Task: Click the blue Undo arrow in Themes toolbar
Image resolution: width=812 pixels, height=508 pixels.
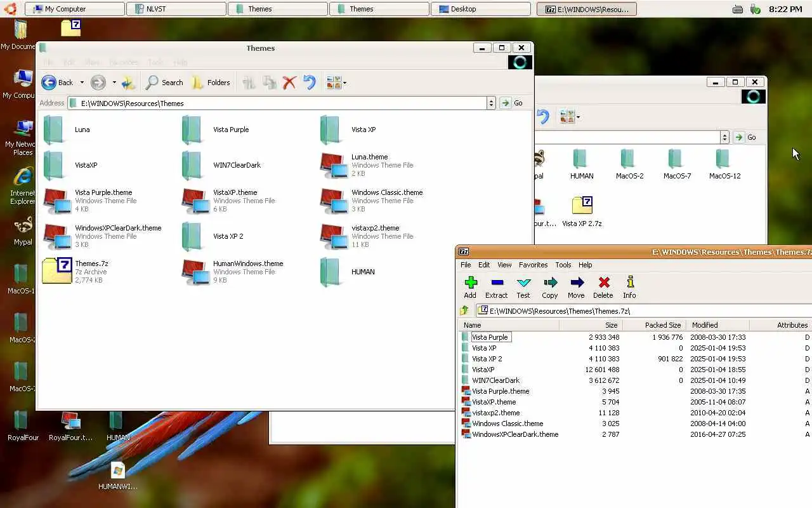Action: [310, 83]
